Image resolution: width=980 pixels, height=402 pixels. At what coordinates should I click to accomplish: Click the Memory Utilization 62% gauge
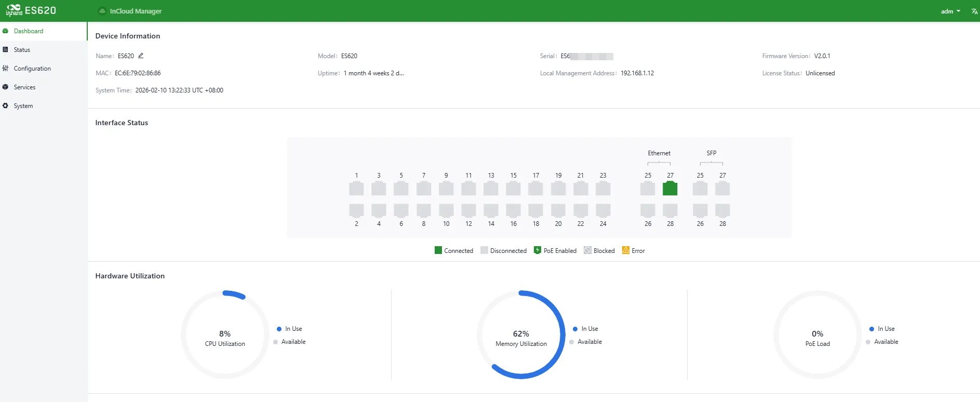click(x=521, y=334)
